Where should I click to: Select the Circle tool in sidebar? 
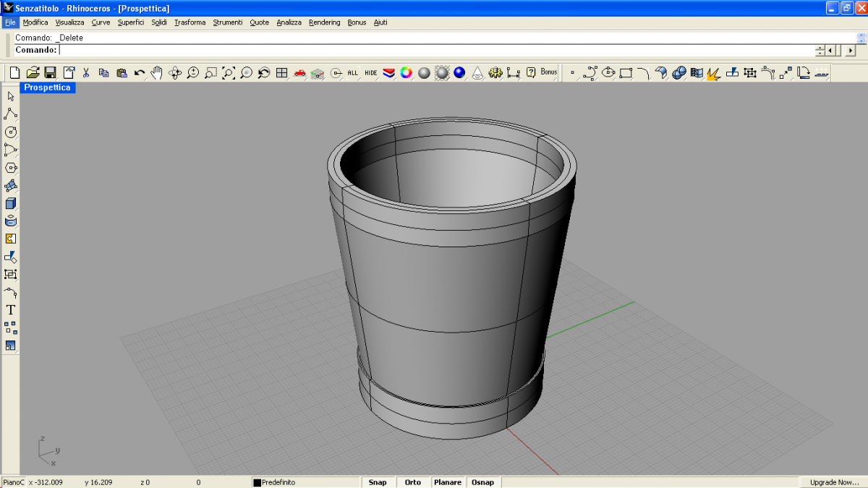point(11,132)
